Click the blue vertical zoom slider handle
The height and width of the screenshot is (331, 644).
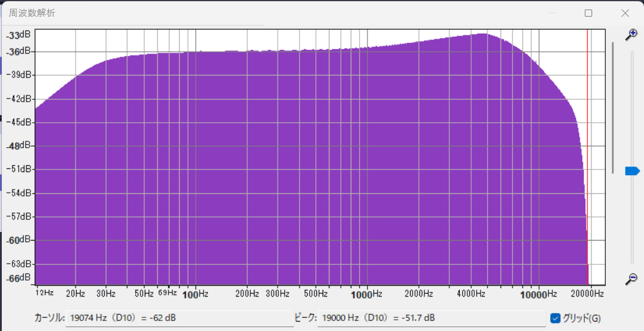point(632,171)
